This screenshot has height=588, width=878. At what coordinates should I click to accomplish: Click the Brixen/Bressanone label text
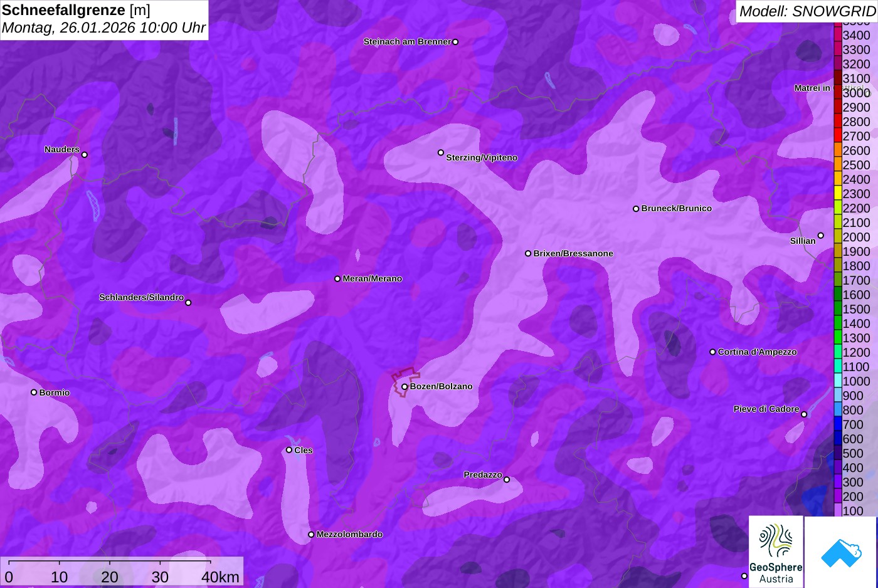point(573,253)
